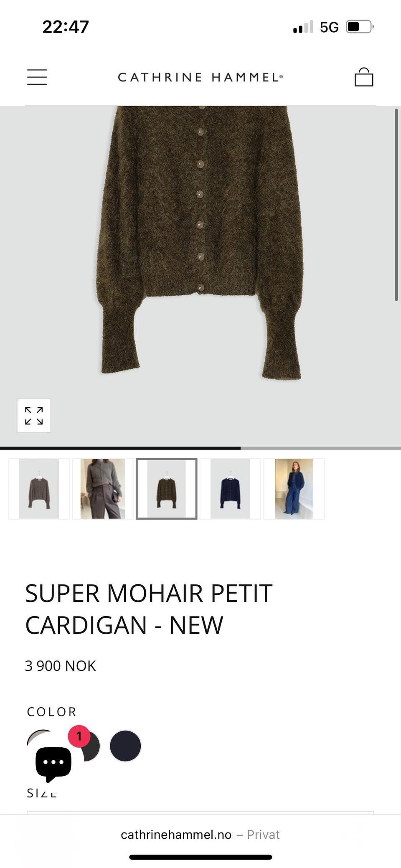401x868 pixels.
Task: Click the page scrollbar on the right
Action: [x=396, y=205]
